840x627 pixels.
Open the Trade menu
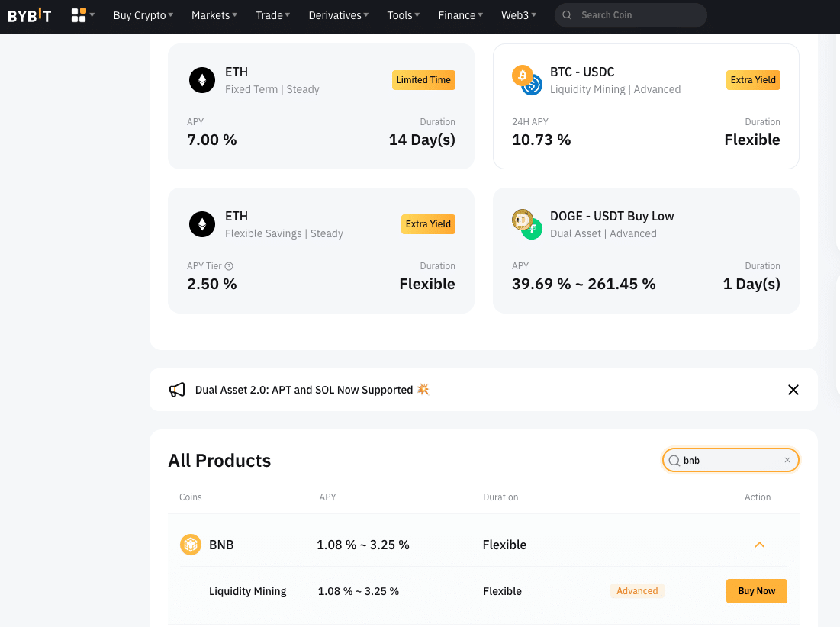pyautogui.click(x=272, y=15)
